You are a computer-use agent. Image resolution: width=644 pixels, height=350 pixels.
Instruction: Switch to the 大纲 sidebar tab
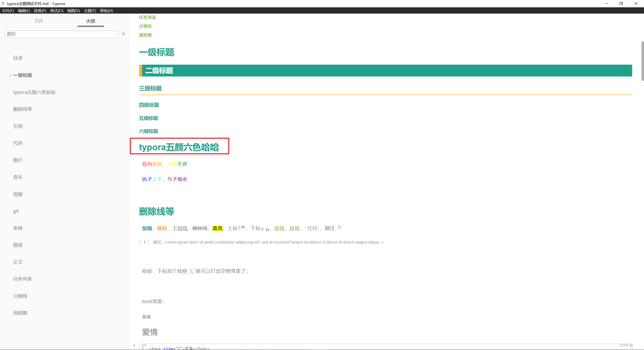coord(90,21)
